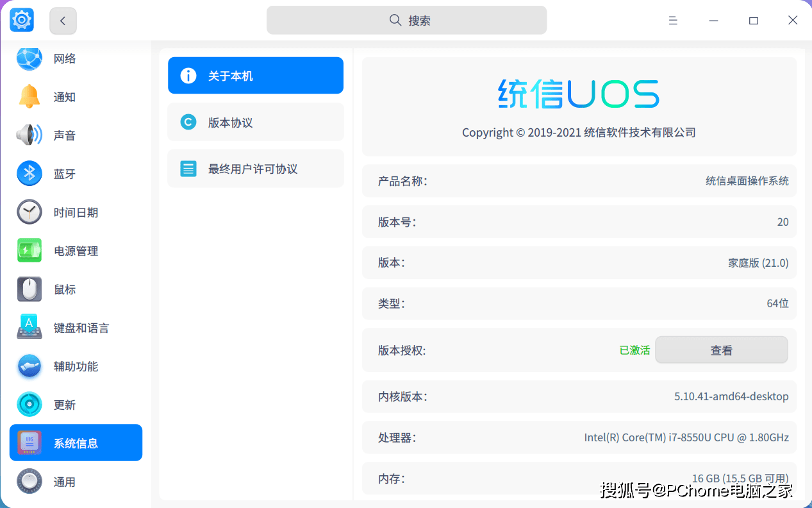Open the General (通用) dial icon
Image resolution: width=812 pixels, height=508 pixels.
(x=29, y=482)
